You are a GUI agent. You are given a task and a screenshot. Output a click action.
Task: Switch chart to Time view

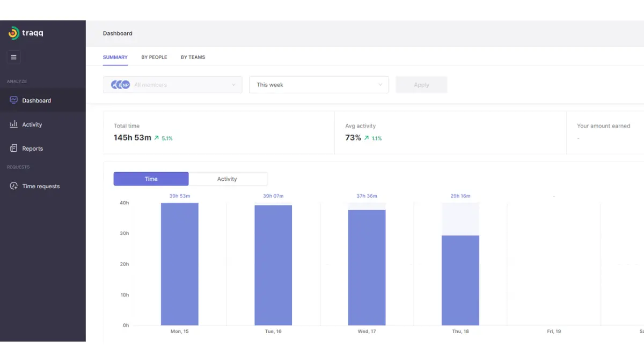click(151, 179)
